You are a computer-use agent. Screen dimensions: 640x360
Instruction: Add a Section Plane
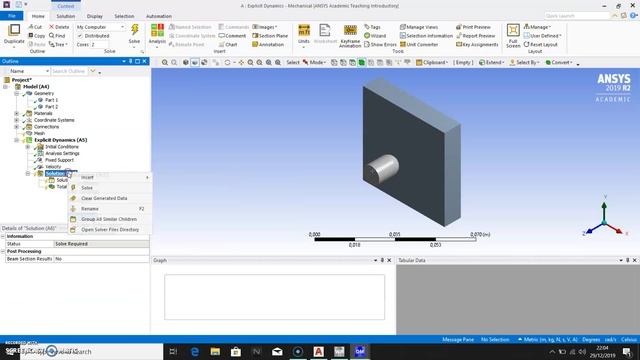click(270, 36)
